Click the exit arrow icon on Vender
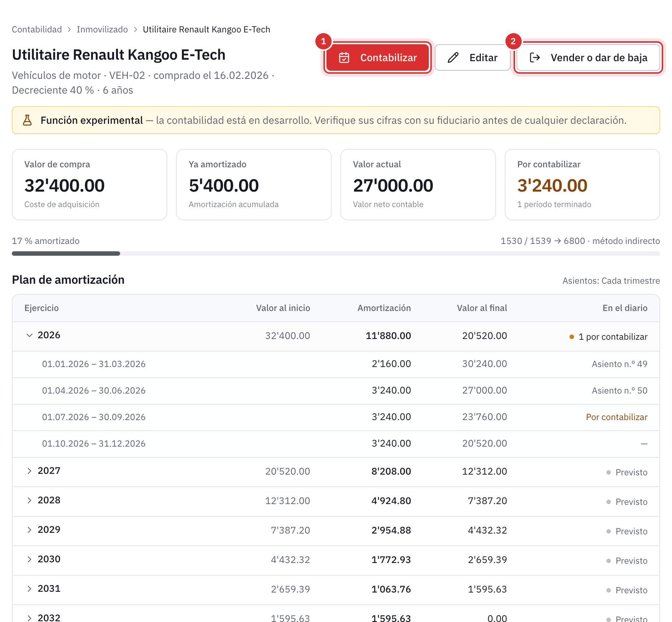 point(535,57)
